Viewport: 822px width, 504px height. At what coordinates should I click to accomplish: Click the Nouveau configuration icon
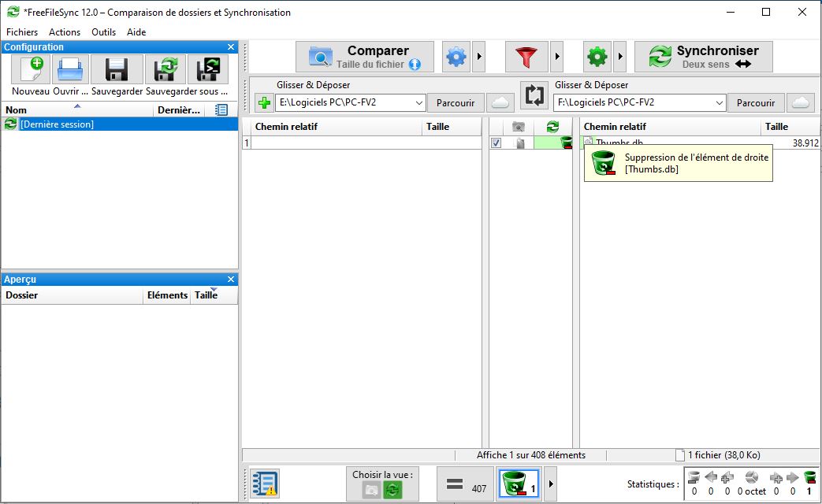click(x=31, y=70)
